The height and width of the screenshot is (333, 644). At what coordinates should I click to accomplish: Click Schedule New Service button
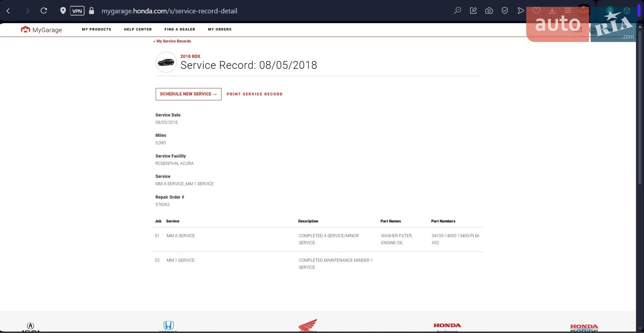tap(189, 94)
